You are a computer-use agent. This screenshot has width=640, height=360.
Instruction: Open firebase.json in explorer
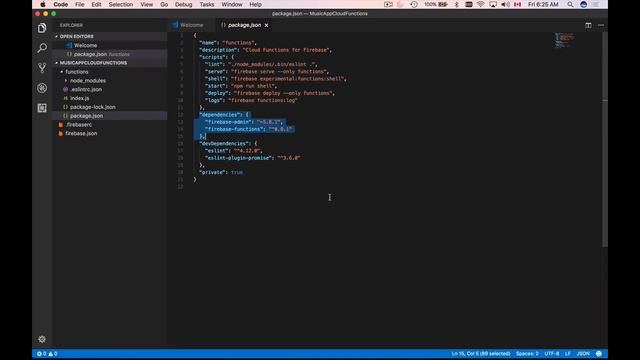(81, 133)
